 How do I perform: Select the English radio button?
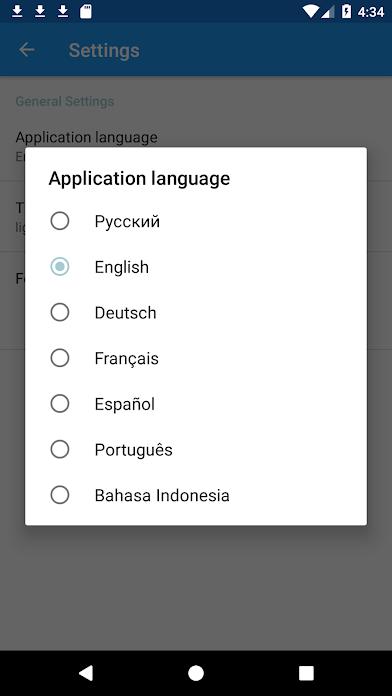59,267
